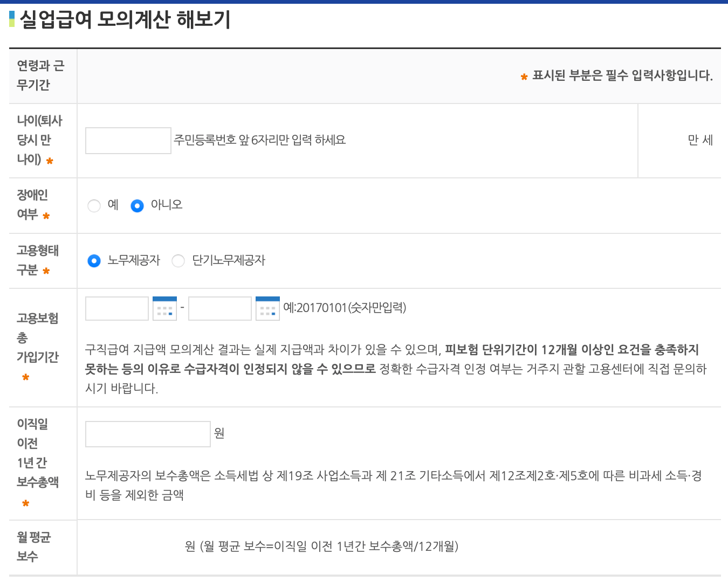Select 예 for 장애인 여부
728x581 pixels.
[x=94, y=205]
